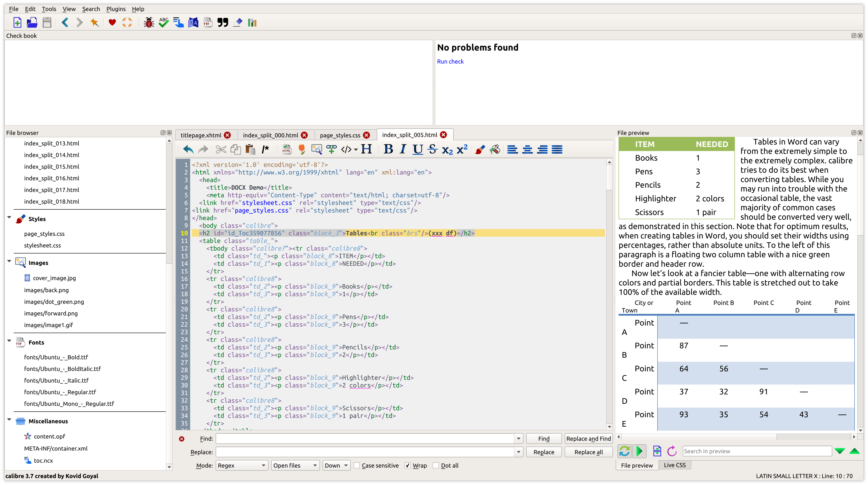The image size is (868, 485).
Task: Apply italic formatting from editor toolbar
Action: click(403, 149)
